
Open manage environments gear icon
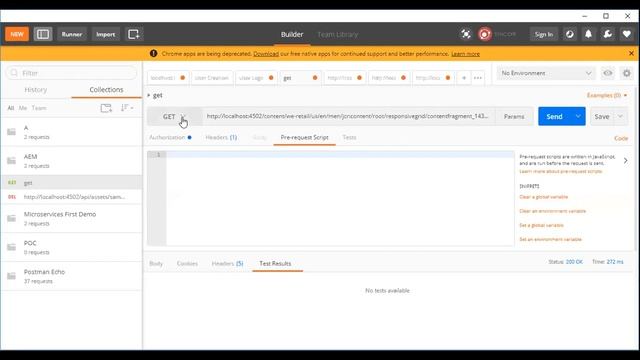point(627,73)
